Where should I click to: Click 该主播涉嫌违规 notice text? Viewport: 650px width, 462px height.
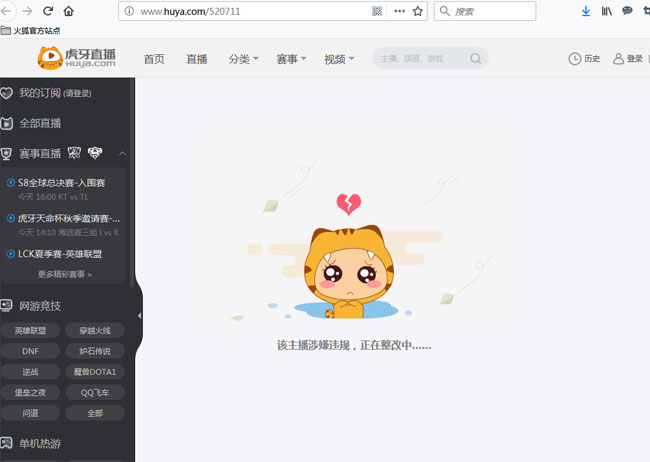(354, 345)
